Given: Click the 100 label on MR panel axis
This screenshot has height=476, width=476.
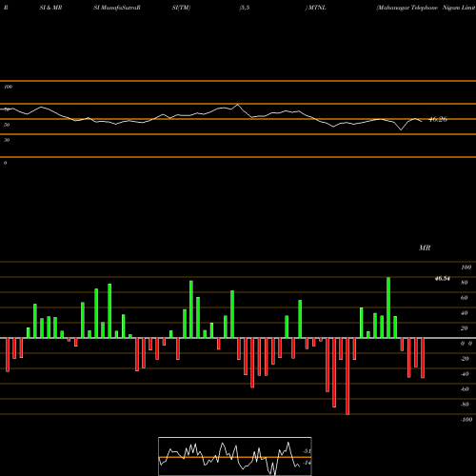Looking at the screenshot, I should 466,268.
